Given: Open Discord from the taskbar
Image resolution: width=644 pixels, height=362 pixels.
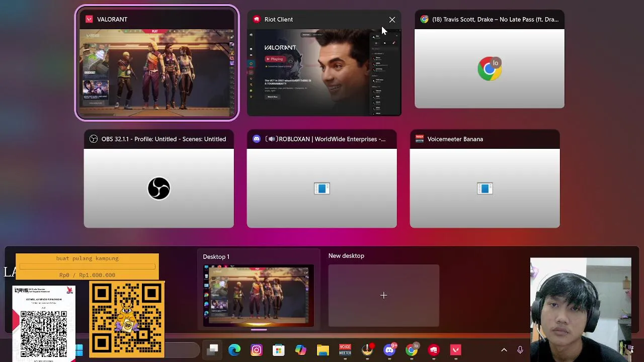Looking at the screenshot, I should 389,349.
